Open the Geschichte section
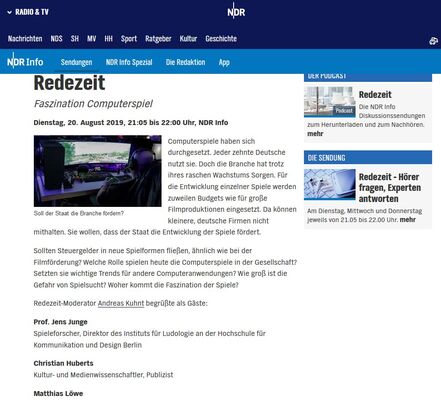441x400 pixels. click(221, 39)
